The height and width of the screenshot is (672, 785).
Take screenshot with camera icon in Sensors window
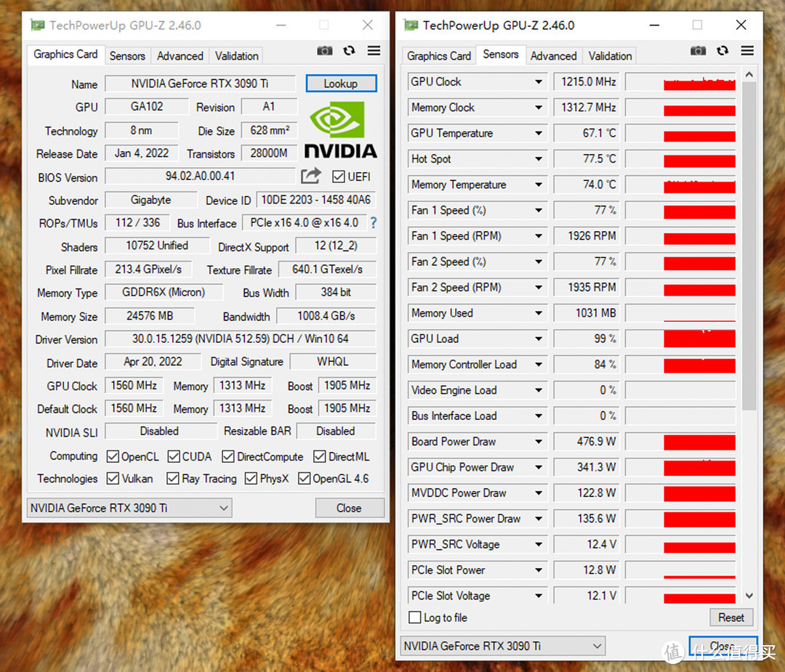click(x=698, y=51)
